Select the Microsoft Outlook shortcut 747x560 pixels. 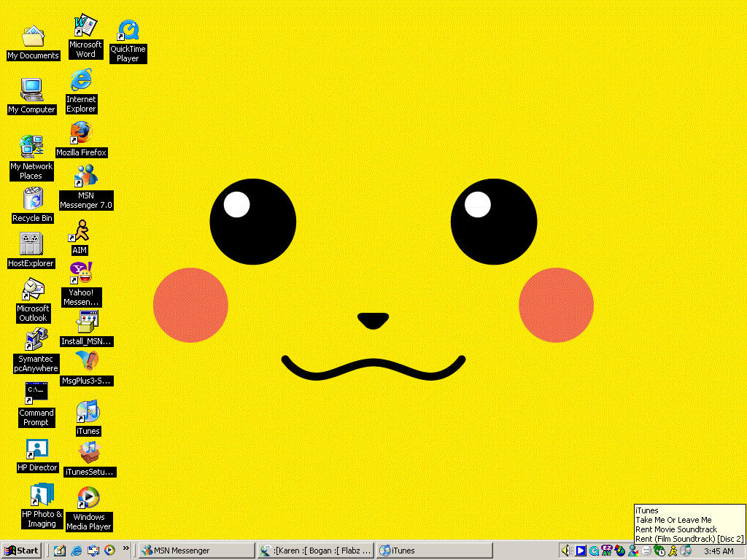[33, 300]
